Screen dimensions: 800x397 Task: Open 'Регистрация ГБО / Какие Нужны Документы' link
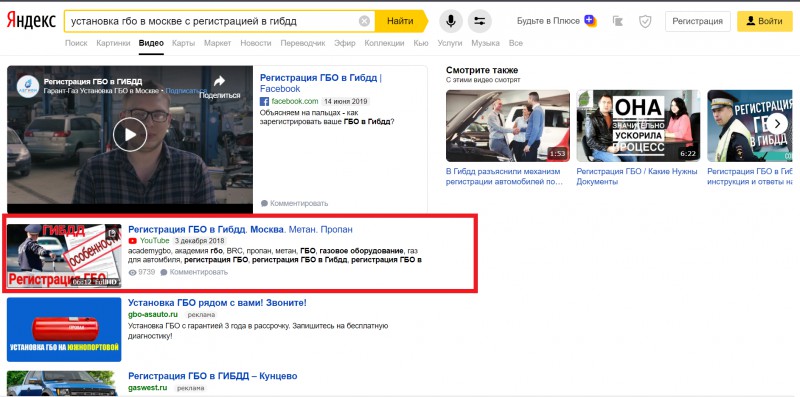point(637,177)
